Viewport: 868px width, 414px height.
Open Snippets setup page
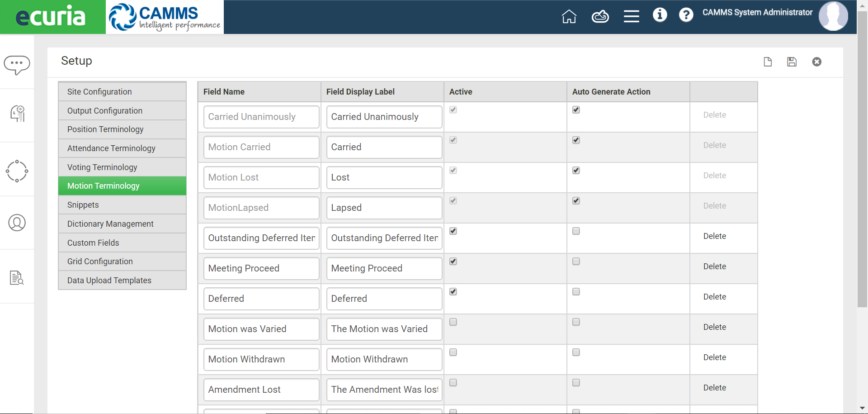[x=122, y=205]
